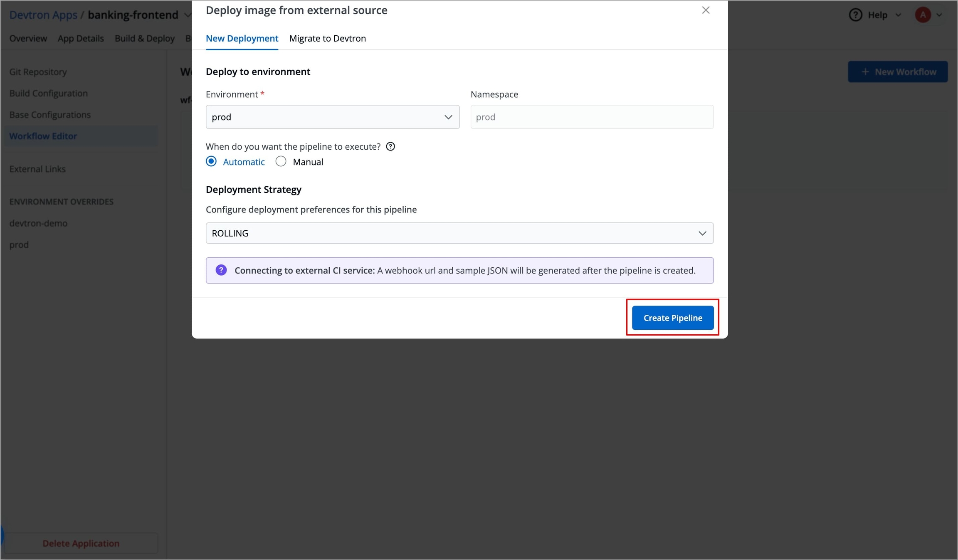The height and width of the screenshot is (560, 958).
Task: Click the Create Pipeline button
Action: point(672,318)
